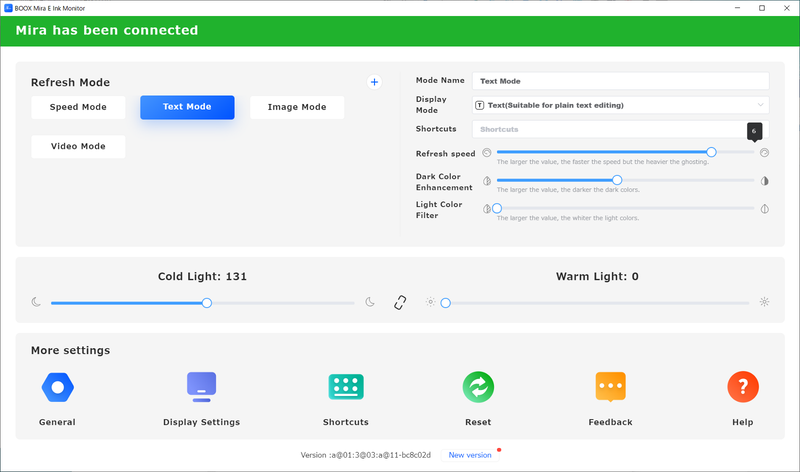The width and height of the screenshot is (800, 472).
Task: Select Speed Mode
Action: [x=78, y=107]
